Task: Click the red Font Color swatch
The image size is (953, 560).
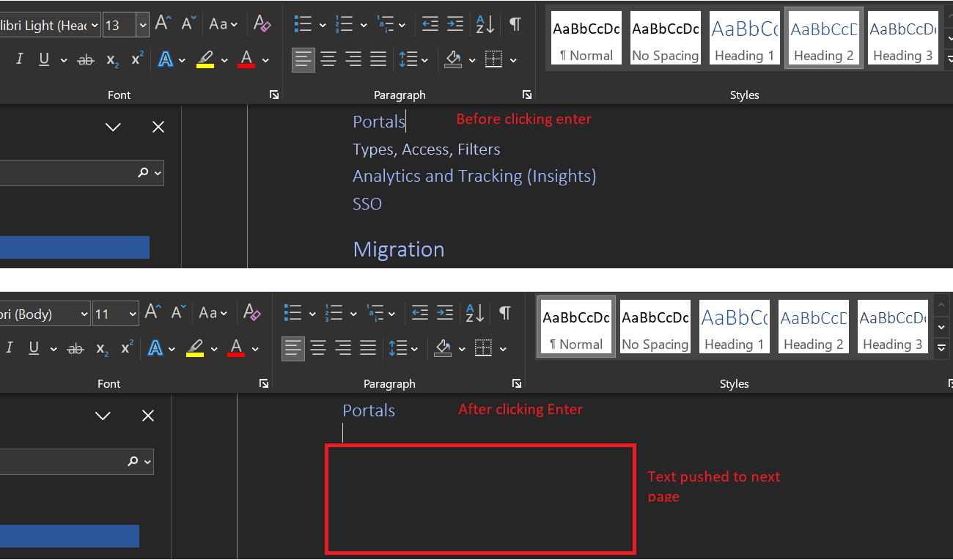Action: click(248, 59)
